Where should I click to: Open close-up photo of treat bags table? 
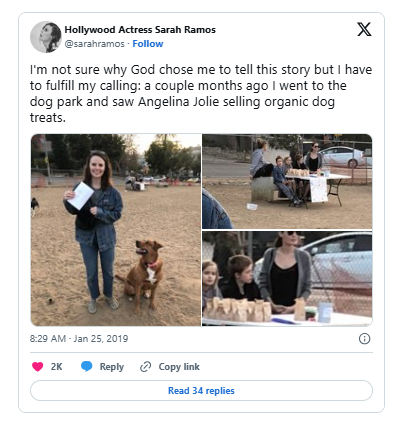[287, 278]
